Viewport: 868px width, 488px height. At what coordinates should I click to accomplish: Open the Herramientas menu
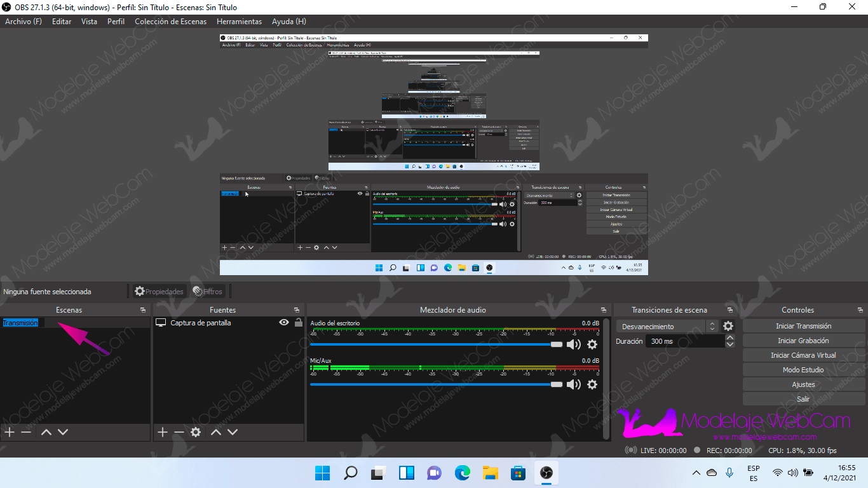(239, 22)
